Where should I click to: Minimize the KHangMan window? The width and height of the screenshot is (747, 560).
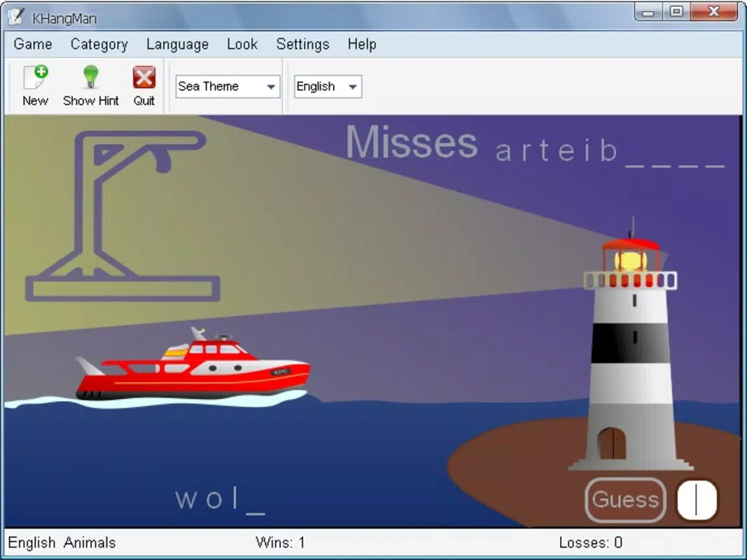coord(648,12)
